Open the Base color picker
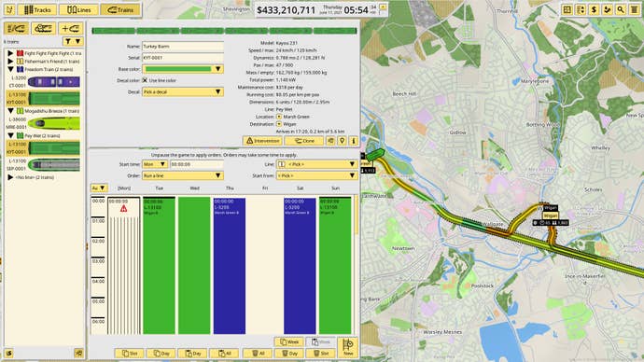644x362 pixels. tap(183, 69)
